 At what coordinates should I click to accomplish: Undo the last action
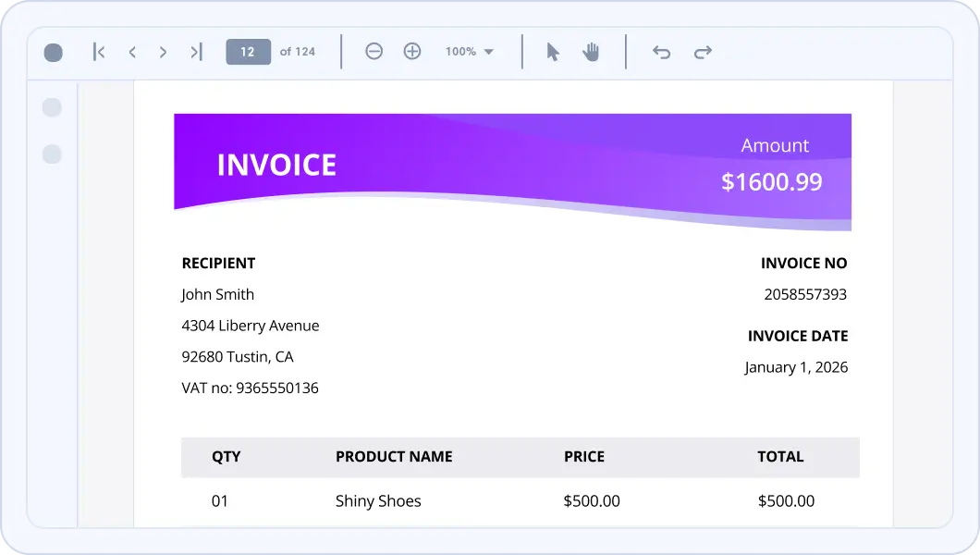click(x=661, y=52)
